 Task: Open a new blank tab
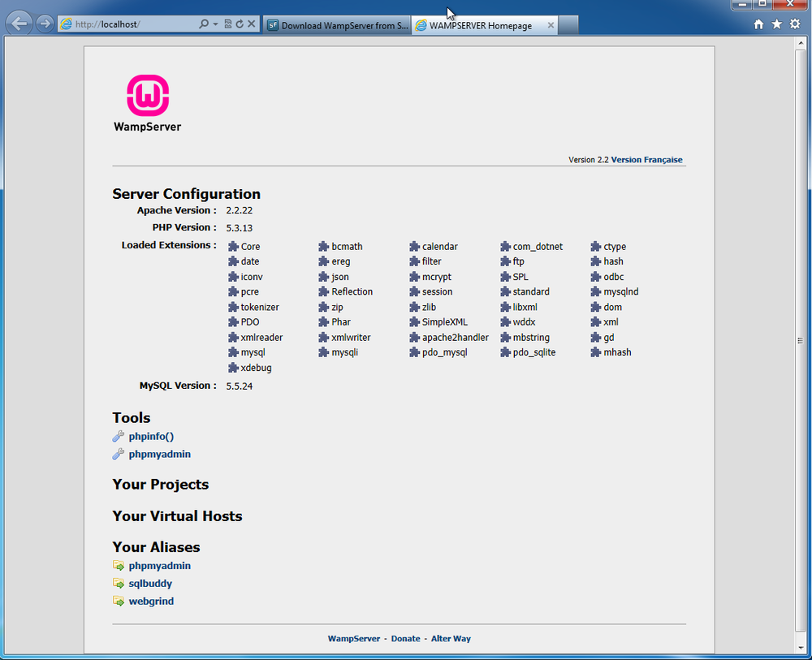(x=568, y=25)
